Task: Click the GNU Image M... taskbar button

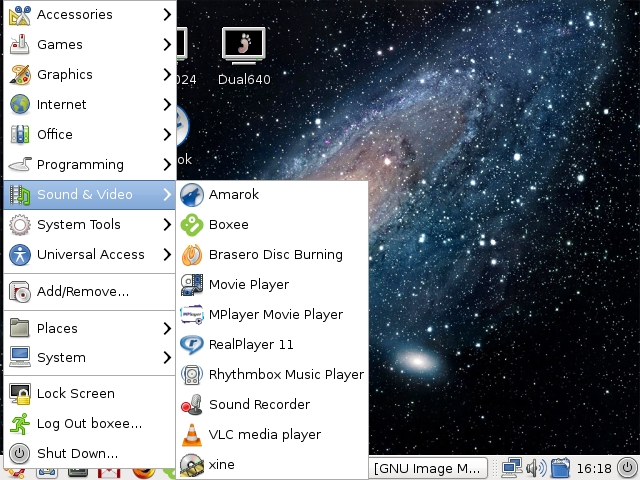Action: pyautogui.click(x=428, y=468)
